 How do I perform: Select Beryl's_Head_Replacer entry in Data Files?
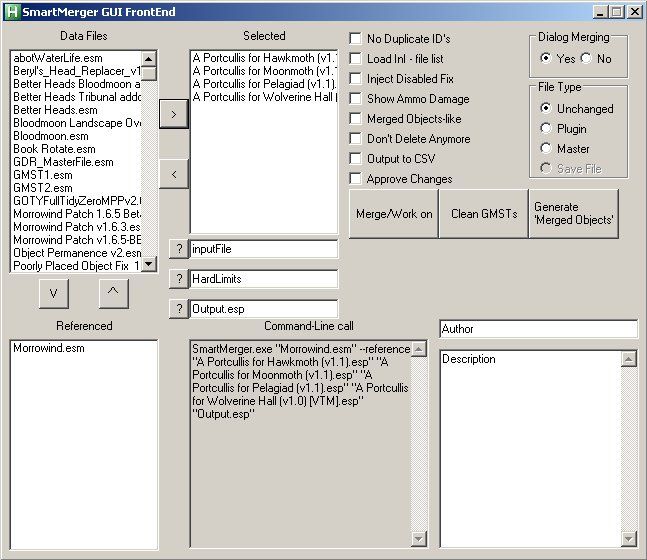[77, 71]
